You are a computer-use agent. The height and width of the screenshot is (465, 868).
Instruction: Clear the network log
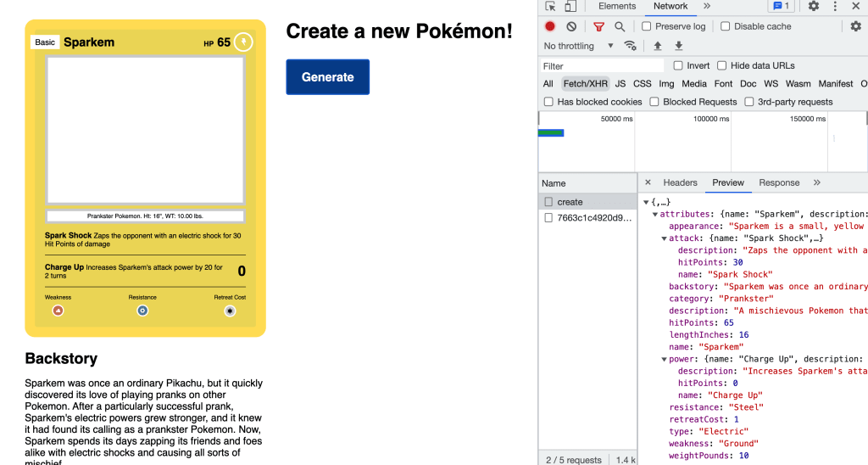[x=571, y=26]
